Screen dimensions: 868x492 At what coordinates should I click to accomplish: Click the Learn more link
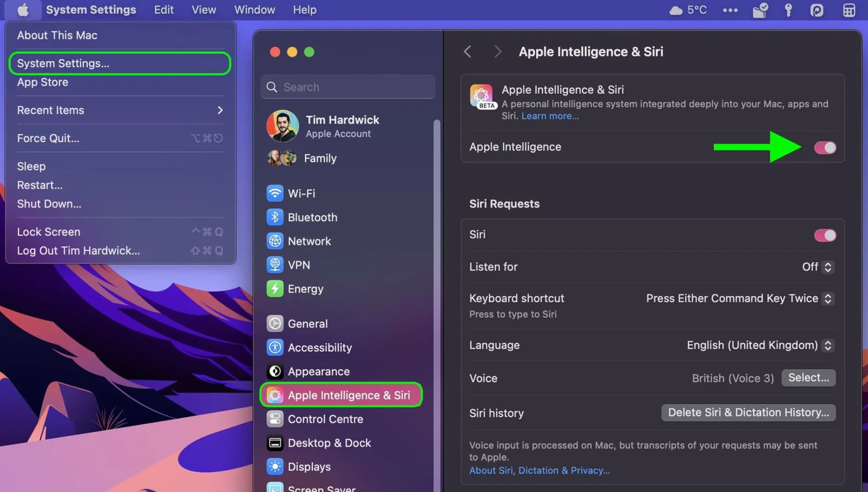550,116
